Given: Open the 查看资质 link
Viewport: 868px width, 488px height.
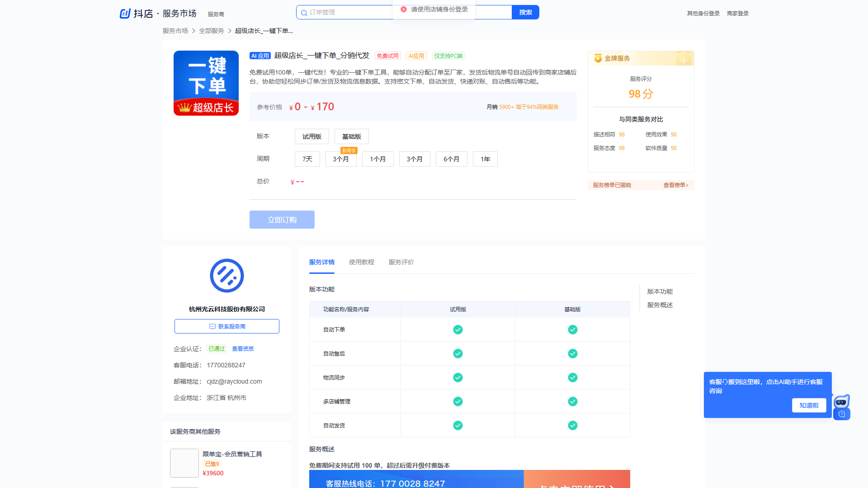Looking at the screenshot, I should tap(243, 349).
